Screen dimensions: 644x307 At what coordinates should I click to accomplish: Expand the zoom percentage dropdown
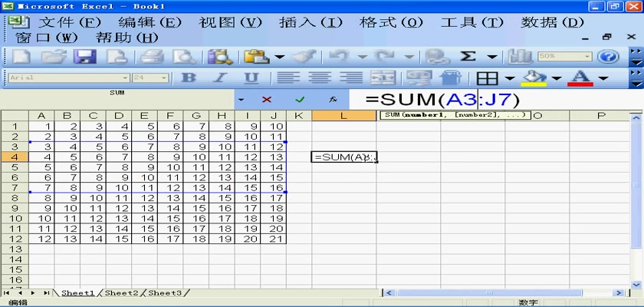588,56
